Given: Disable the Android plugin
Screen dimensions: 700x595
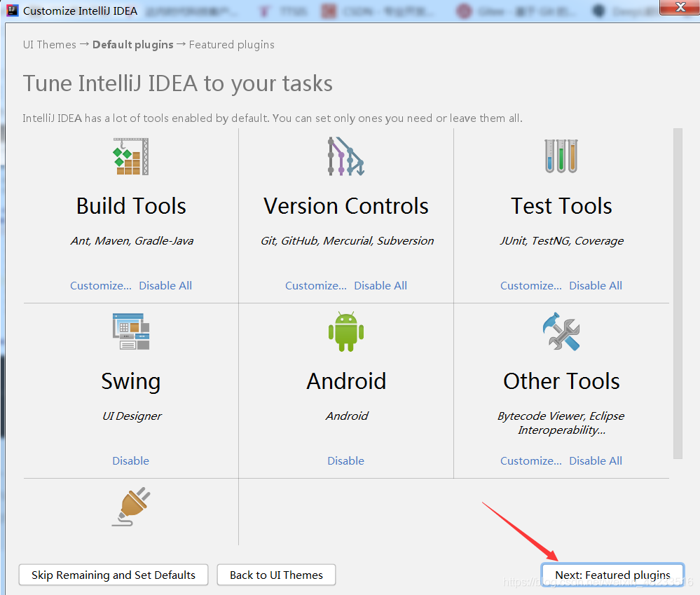Looking at the screenshot, I should [346, 460].
